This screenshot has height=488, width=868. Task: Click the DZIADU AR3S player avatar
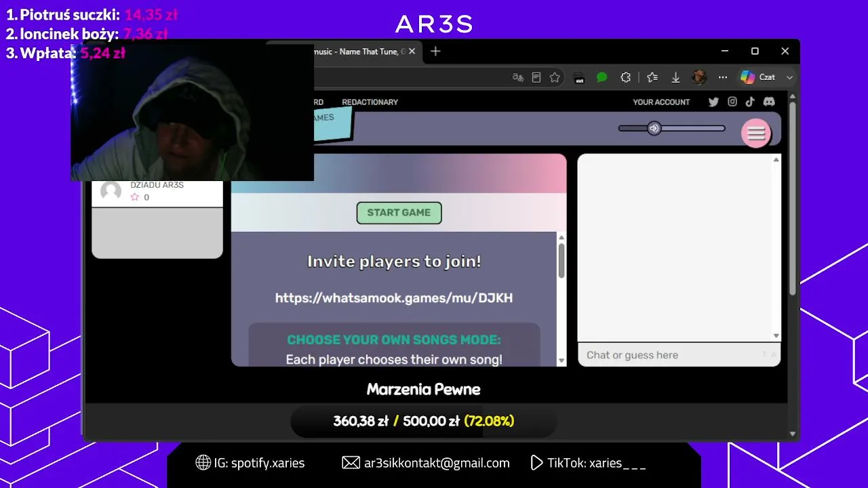[111, 191]
